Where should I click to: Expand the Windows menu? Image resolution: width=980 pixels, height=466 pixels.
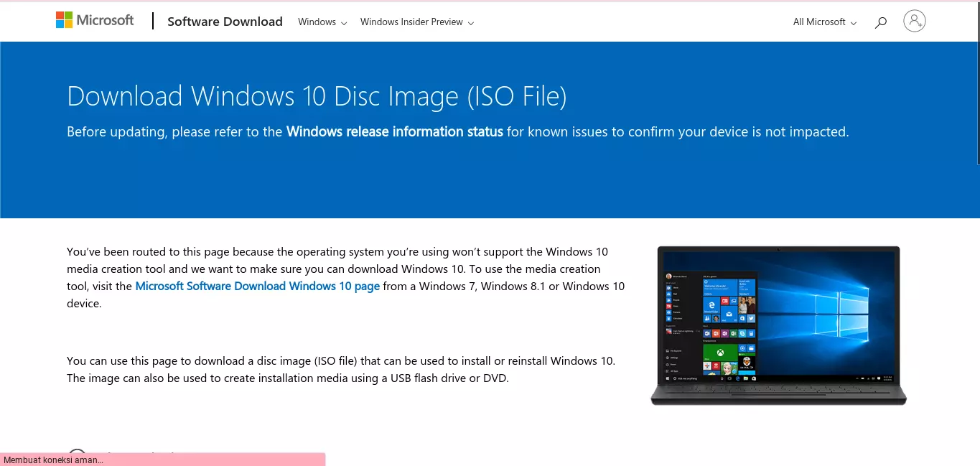tap(322, 22)
